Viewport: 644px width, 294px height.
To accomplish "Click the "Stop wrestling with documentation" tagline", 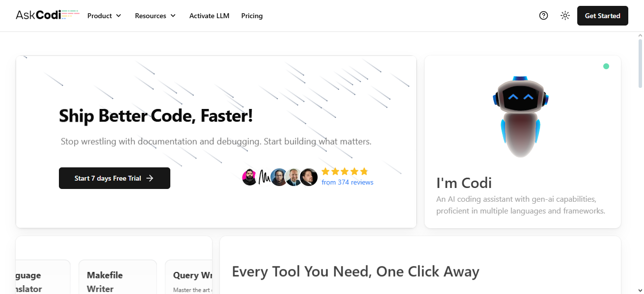I will pyautogui.click(x=216, y=141).
